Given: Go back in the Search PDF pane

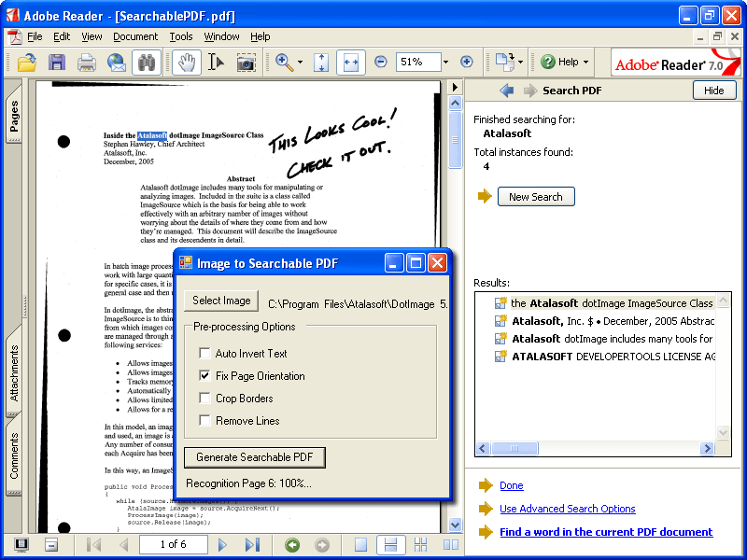Looking at the screenshot, I should point(507,91).
